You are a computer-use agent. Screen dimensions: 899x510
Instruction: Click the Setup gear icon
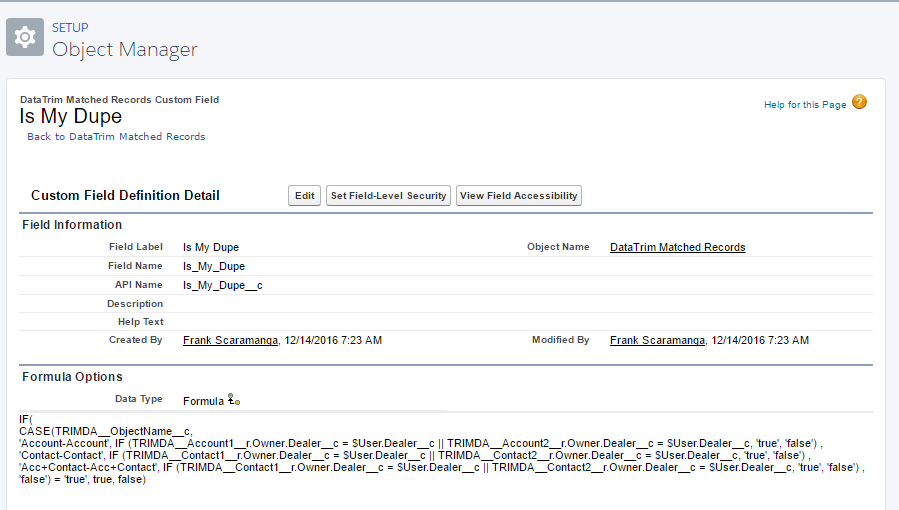[x=25, y=37]
